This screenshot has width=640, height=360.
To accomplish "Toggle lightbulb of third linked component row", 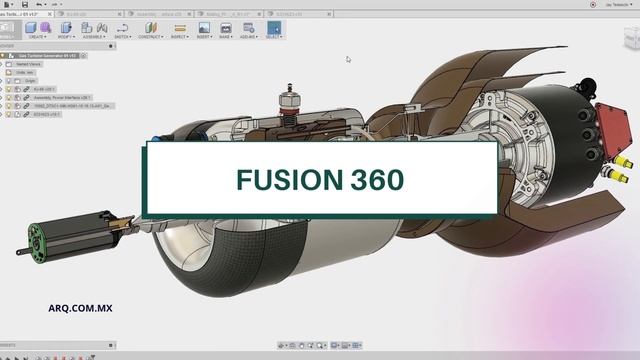I will (x=9, y=106).
